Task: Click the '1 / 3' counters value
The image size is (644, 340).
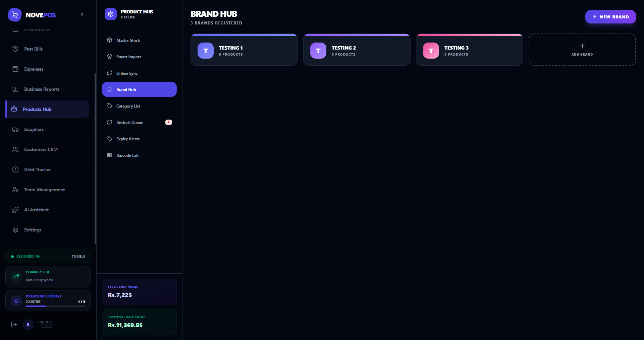Action: coord(82,302)
